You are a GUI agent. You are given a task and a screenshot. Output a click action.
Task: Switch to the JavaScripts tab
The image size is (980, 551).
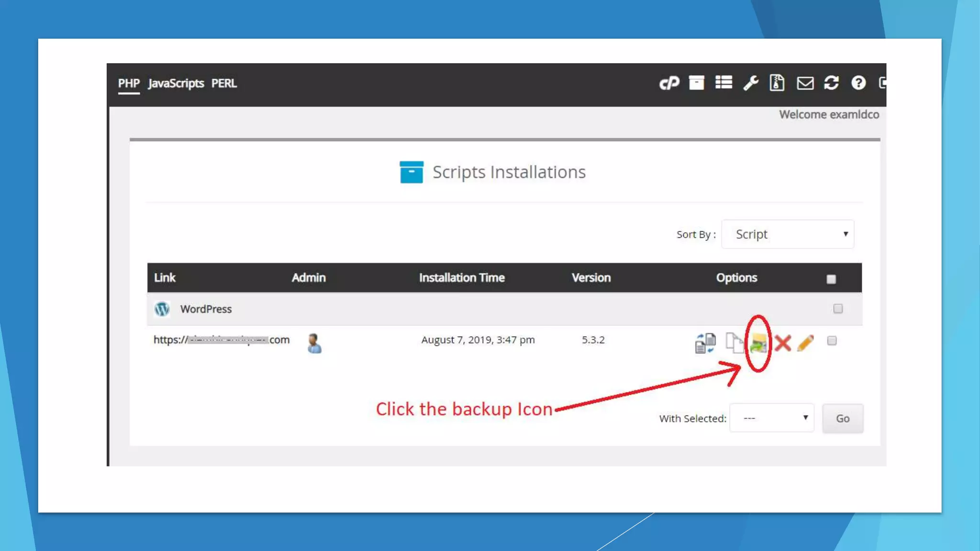coord(176,83)
